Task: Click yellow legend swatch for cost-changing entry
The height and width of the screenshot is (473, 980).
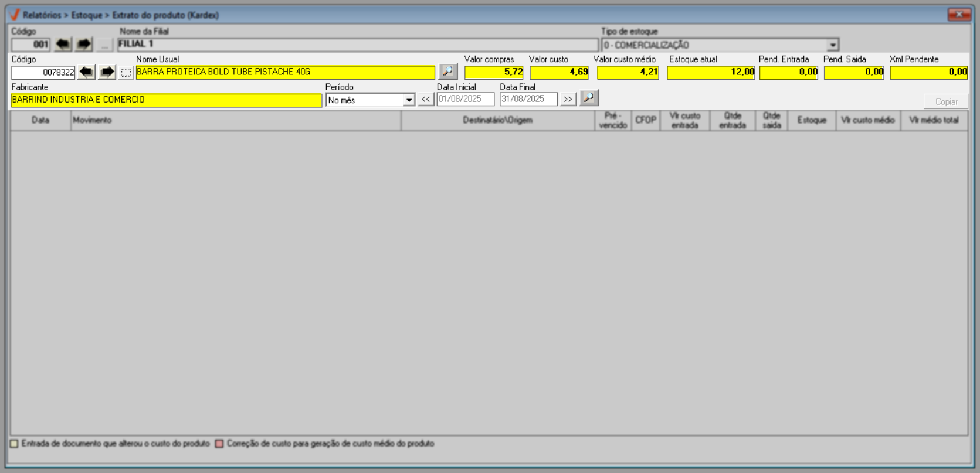Action: (14, 444)
